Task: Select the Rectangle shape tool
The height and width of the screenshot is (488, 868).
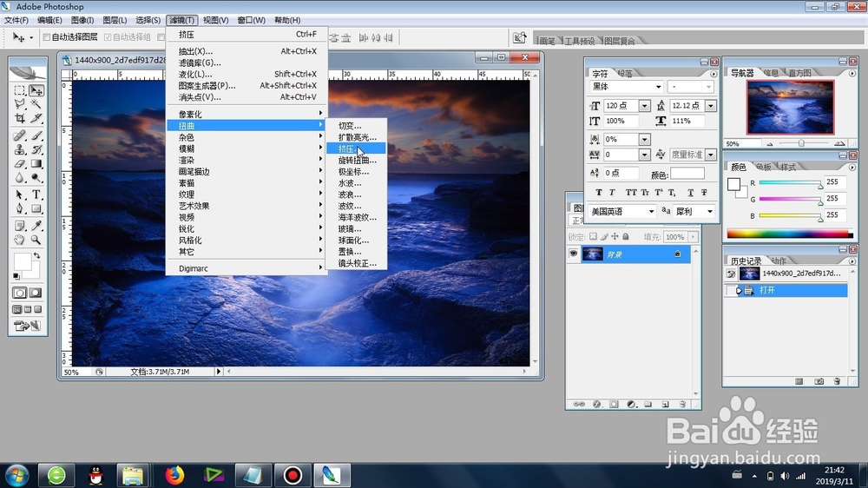Action: click(x=36, y=208)
